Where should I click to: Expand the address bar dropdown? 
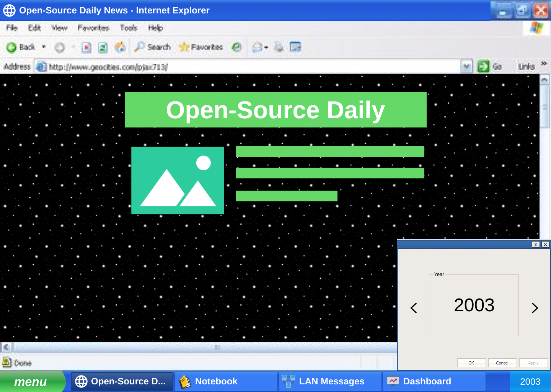point(466,67)
